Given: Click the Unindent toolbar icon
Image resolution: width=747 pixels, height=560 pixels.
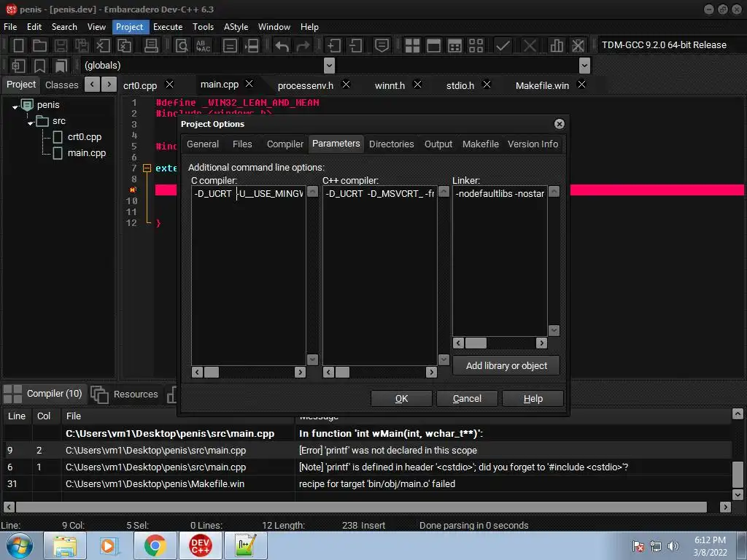Looking at the screenshot, I should [355, 46].
